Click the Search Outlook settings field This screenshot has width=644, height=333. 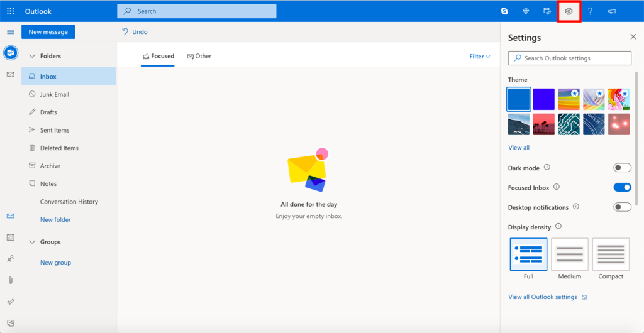pos(570,58)
